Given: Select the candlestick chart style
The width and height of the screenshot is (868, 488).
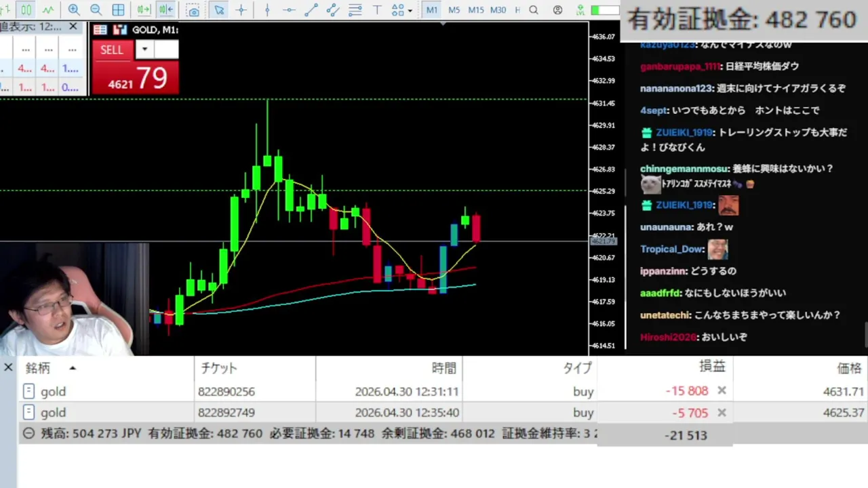Looking at the screenshot, I should (26, 9).
